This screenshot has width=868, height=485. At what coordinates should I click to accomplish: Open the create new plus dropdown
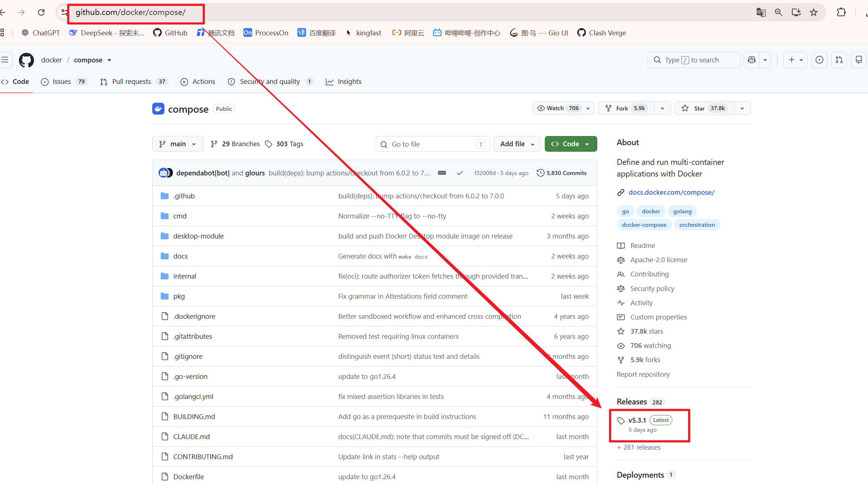[795, 60]
